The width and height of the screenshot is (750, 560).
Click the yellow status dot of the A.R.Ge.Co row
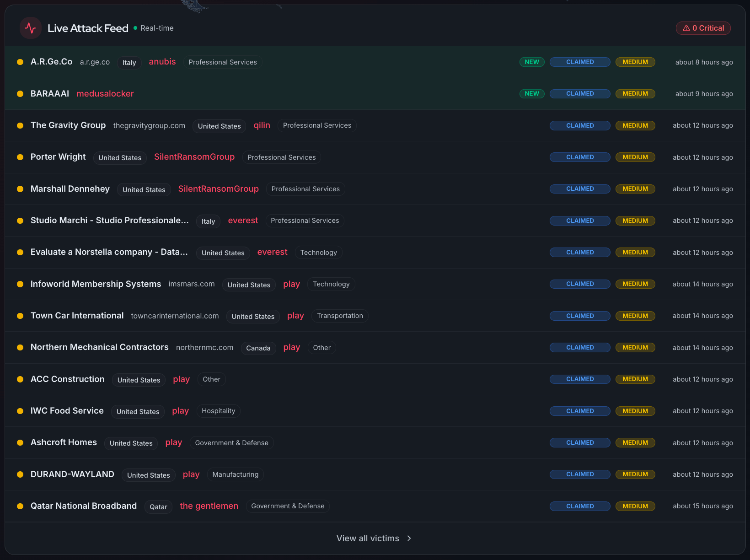click(20, 62)
